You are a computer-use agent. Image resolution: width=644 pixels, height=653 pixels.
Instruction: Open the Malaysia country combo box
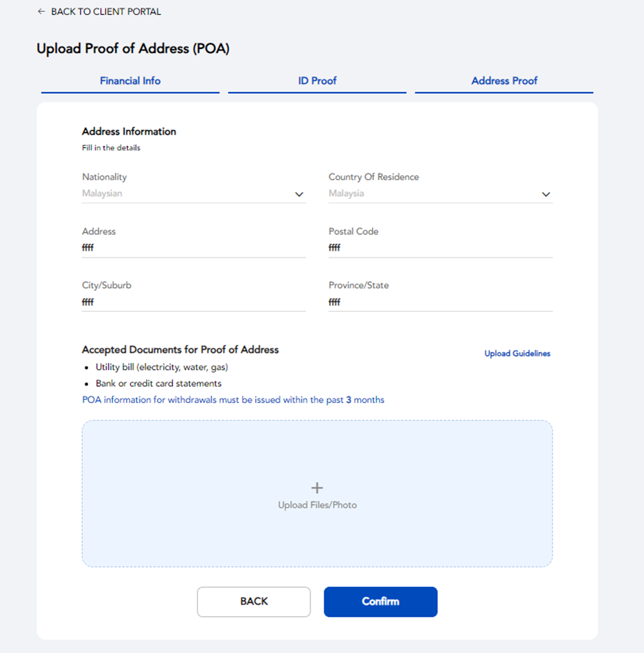coord(429,194)
